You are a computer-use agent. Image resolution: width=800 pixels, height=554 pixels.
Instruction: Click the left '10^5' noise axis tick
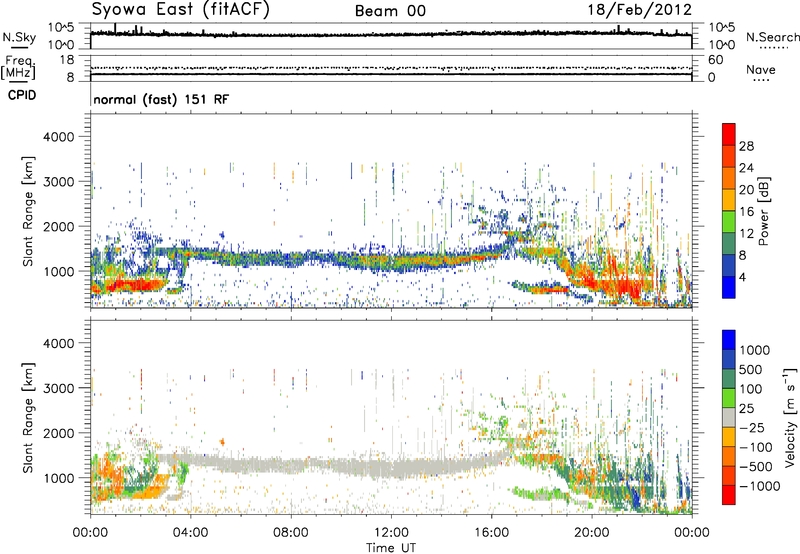[61, 28]
